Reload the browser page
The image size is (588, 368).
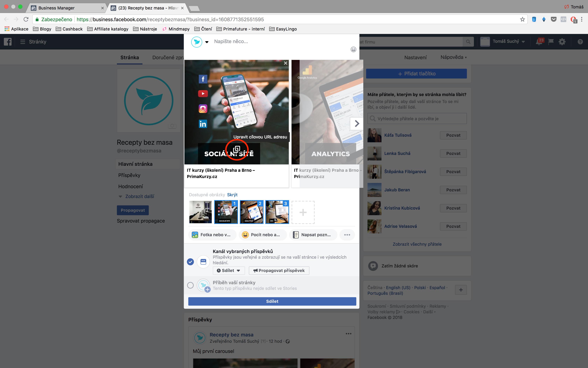(26, 19)
